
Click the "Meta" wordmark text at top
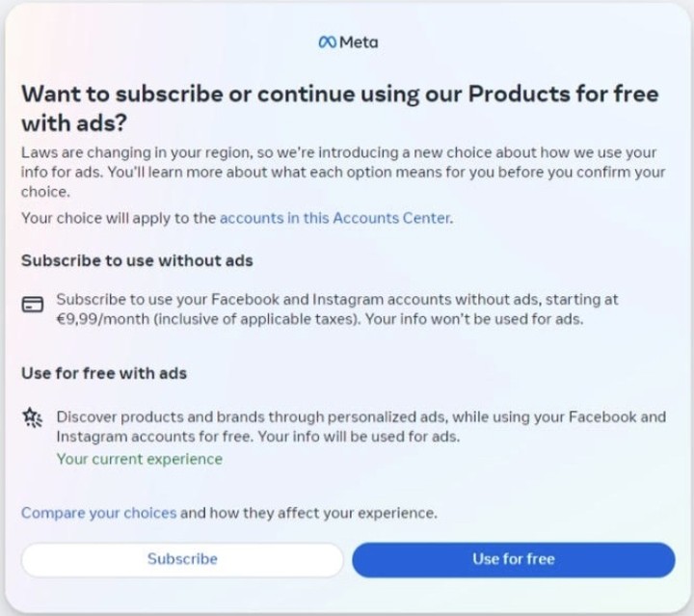click(x=359, y=42)
